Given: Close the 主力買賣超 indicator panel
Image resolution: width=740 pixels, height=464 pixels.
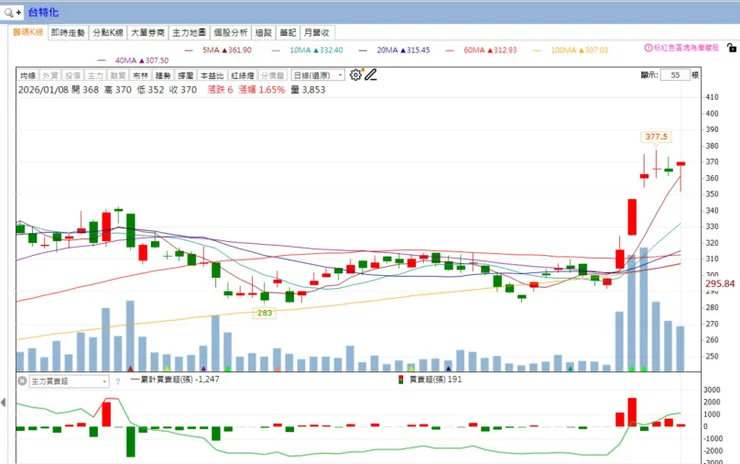Looking at the screenshot, I should tap(22, 380).
